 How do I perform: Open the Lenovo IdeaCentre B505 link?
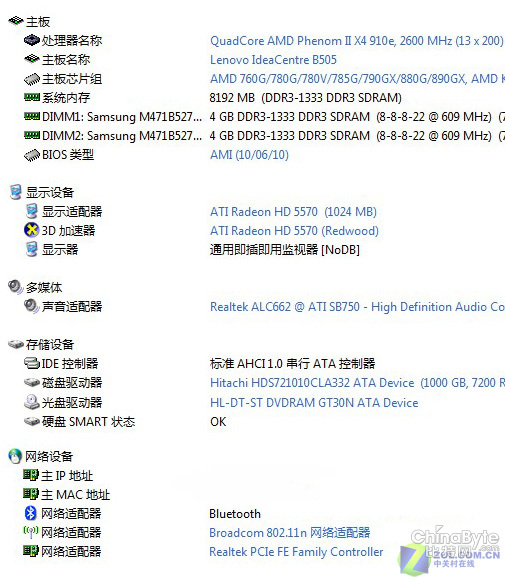coord(273,60)
